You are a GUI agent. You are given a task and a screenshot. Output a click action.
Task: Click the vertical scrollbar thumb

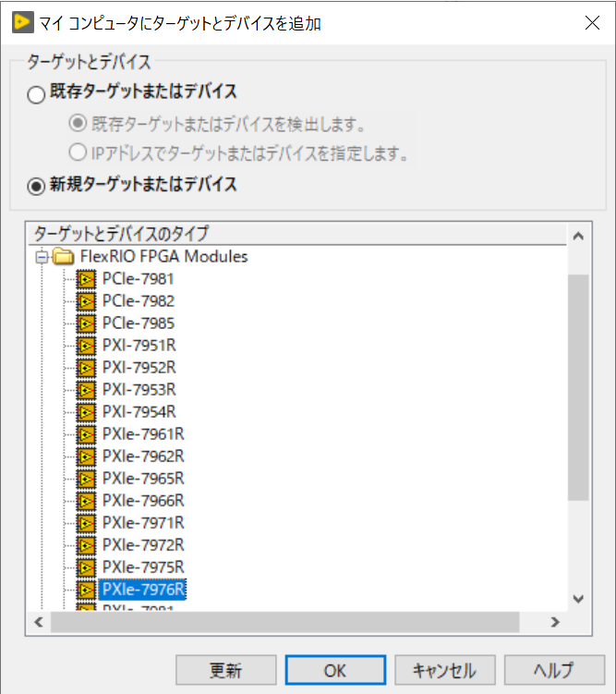pyautogui.click(x=578, y=387)
